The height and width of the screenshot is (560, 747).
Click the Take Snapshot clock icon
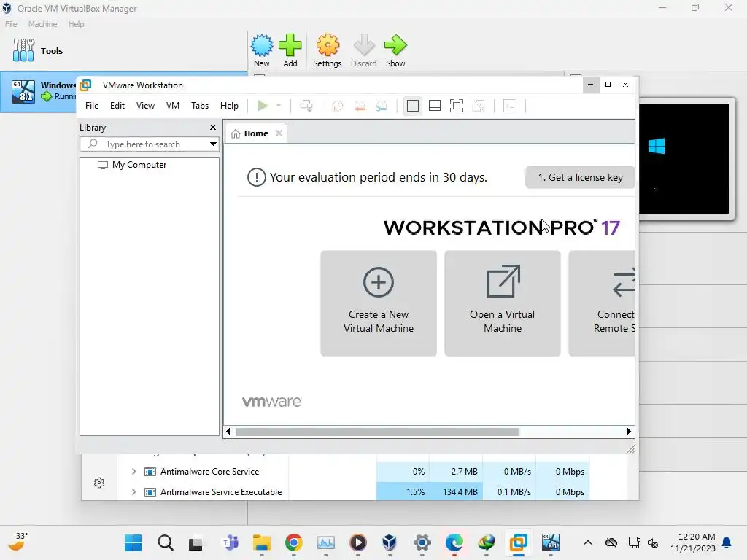[337, 106]
